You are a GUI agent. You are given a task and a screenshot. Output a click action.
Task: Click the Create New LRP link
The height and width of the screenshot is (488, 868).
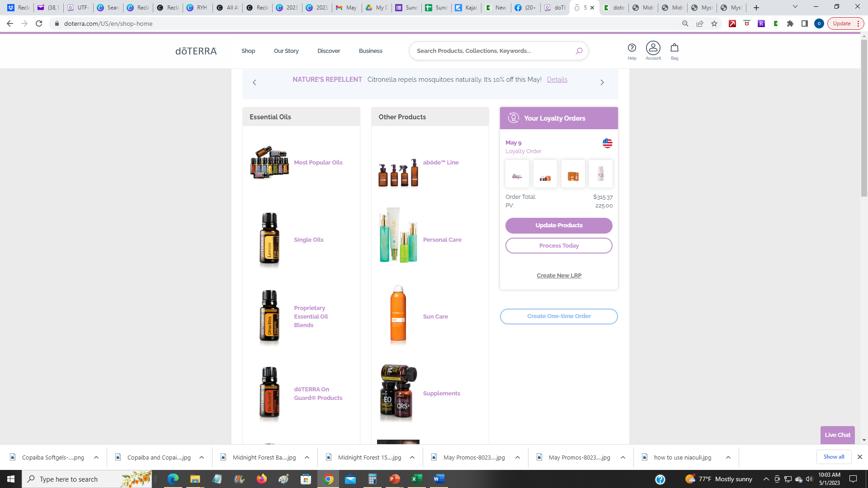[559, 276]
